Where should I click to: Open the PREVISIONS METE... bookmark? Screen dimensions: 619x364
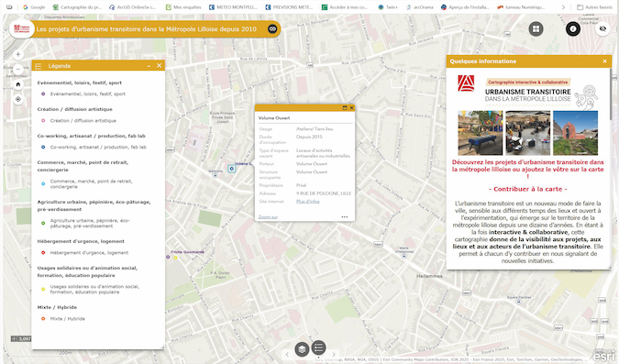[290, 7]
